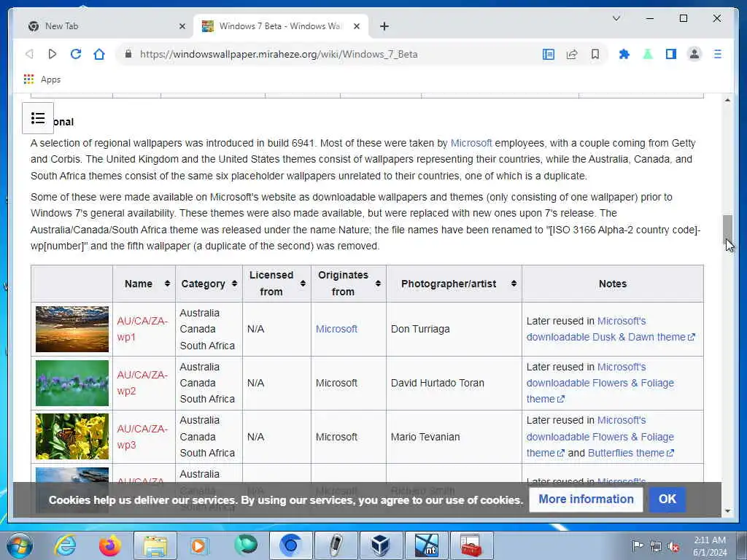This screenshot has height=560, width=747.
Task: Open the Windows Start menu
Action: click(x=19, y=545)
